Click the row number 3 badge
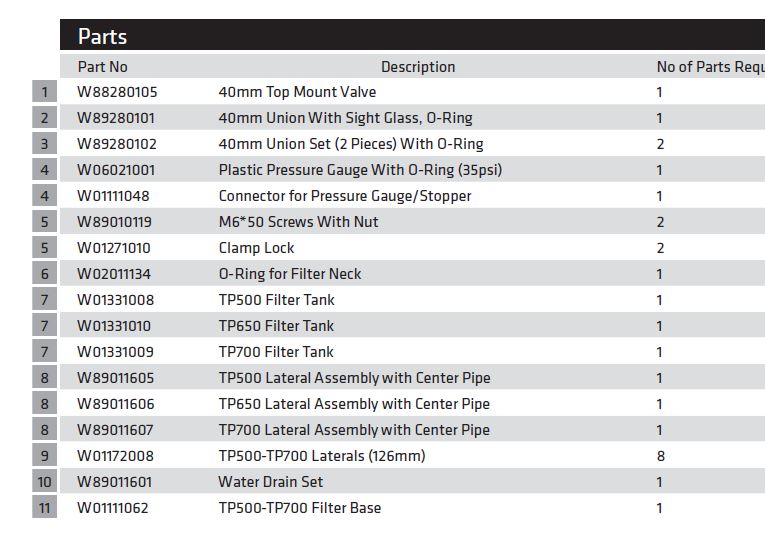765x544 pixels. [x=44, y=144]
